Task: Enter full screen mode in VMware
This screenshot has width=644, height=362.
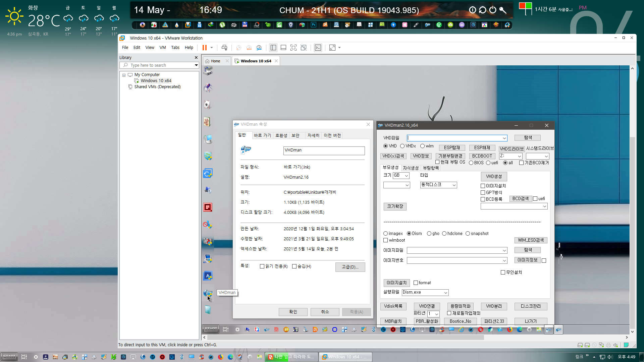Action: point(293,48)
